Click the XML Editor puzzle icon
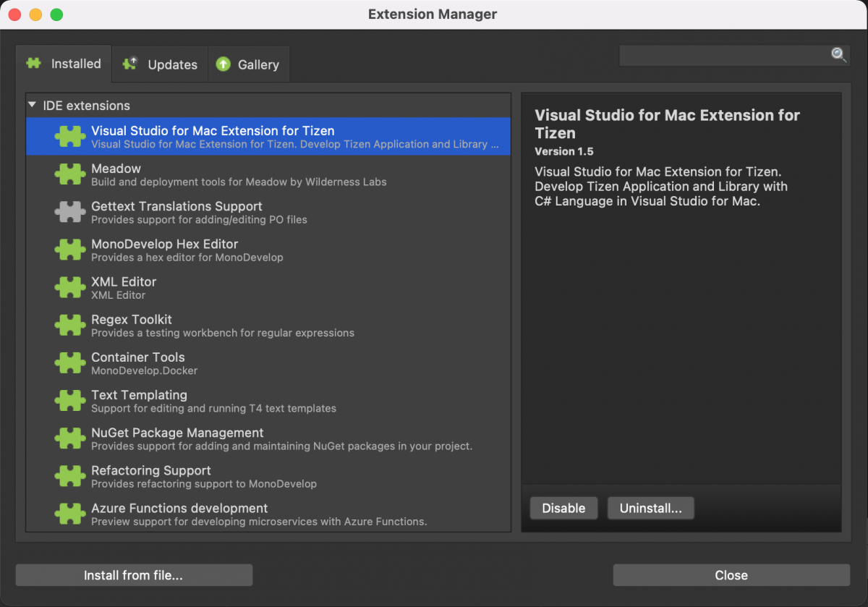Viewport: 868px width, 607px height. click(x=70, y=287)
